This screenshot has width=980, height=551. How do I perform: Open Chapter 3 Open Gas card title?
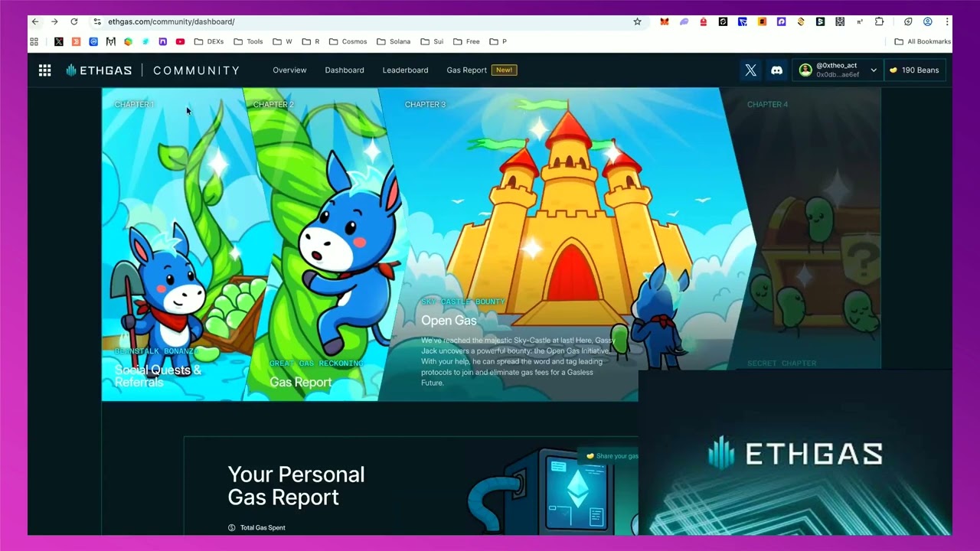(449, 321)
